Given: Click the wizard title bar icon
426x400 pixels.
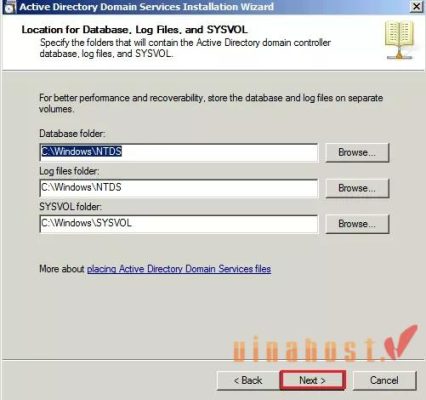Looking at the screenshot, I should (x=9, y=7).
